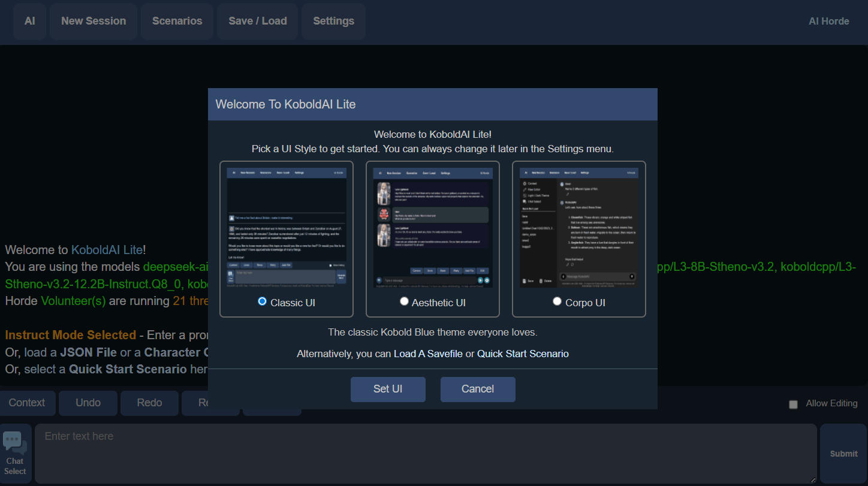The image size is (868, 486).
Task: Open the Quick Start Scenario link
Action: pyautogui.click(x=523, y=354)
